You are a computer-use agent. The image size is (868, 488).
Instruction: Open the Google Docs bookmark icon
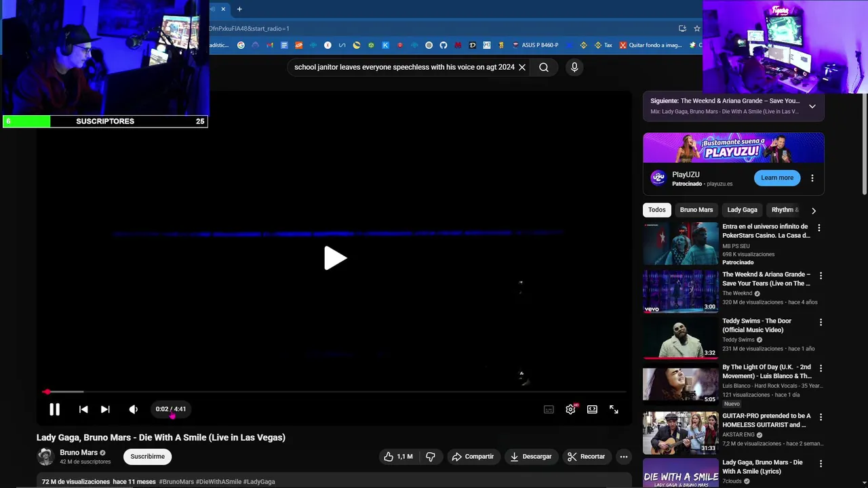coord(284,45)
